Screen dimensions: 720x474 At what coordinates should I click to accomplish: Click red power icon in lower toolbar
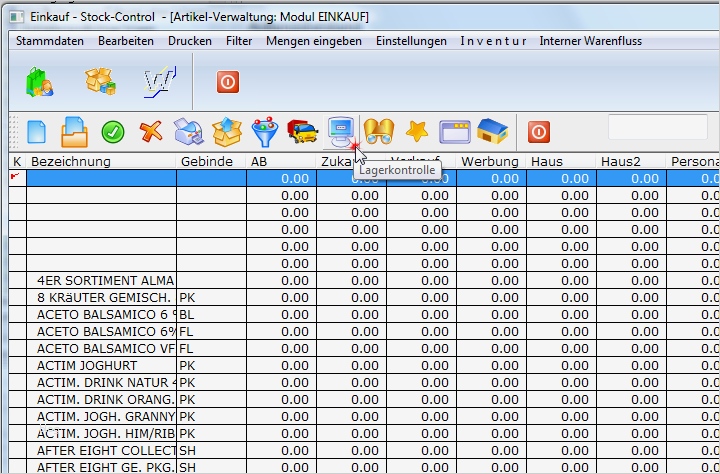[x=539, y=132]
